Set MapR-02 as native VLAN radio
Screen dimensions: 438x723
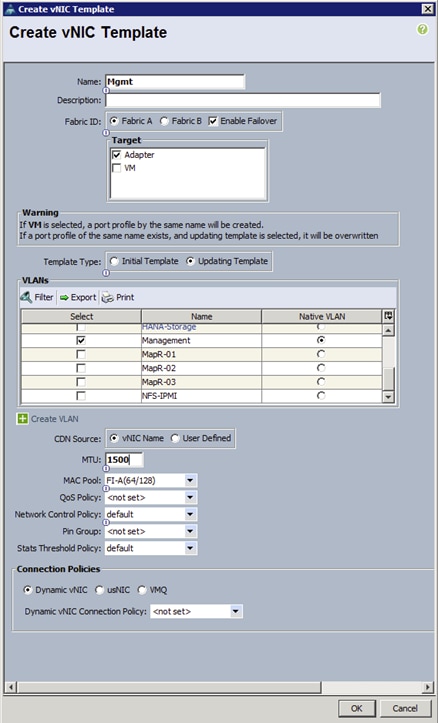tap(321, 368)
